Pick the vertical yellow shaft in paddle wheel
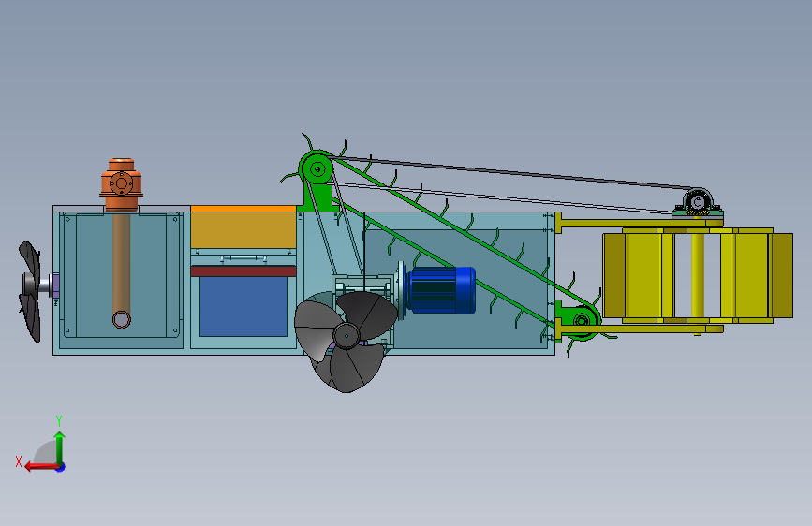This screenshot has height=526, width=812. (698, 276)
